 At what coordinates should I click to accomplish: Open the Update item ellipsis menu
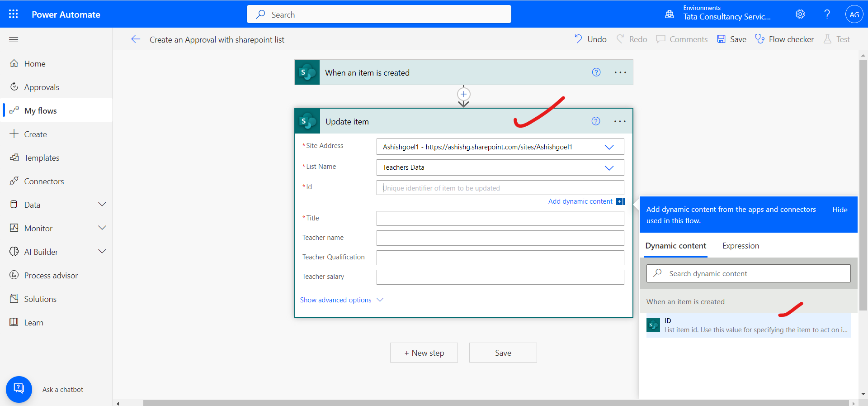click(x=620, y=121)
